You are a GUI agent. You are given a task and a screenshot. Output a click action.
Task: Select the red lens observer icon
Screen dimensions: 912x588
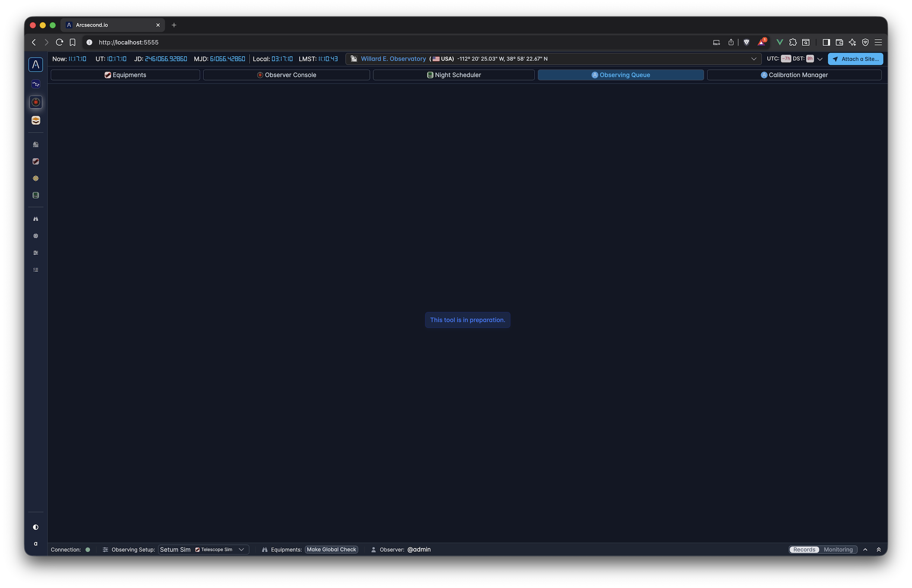coord(36,102)
